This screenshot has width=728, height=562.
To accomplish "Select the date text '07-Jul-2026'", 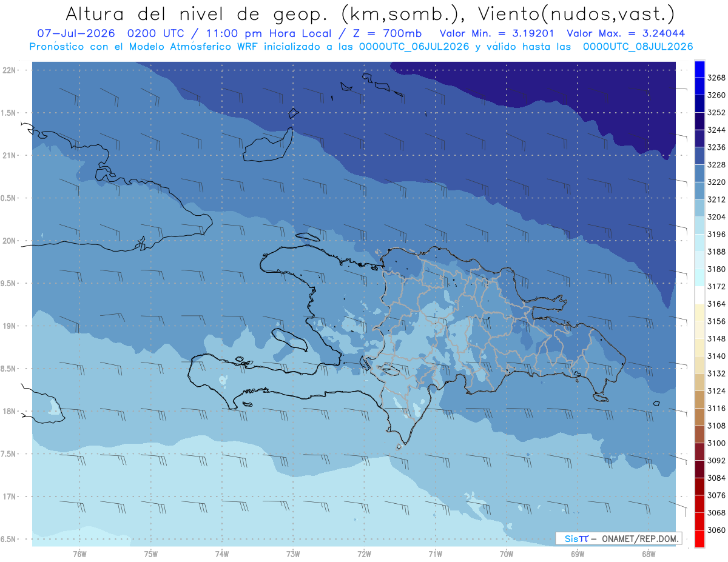I will pyautogui.click(x=76, y=34).
